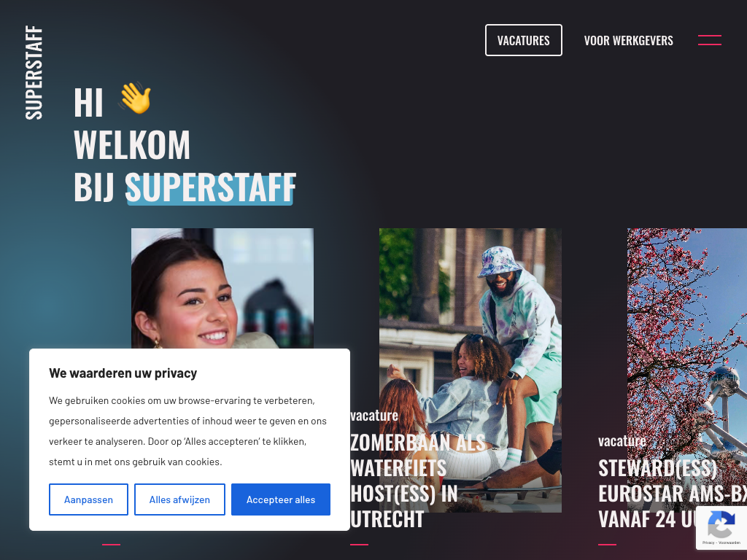The height and width of the screenshot is (560, 747).
Task: Click the pink dash under waterfiets card
Action: coord(359,544)
